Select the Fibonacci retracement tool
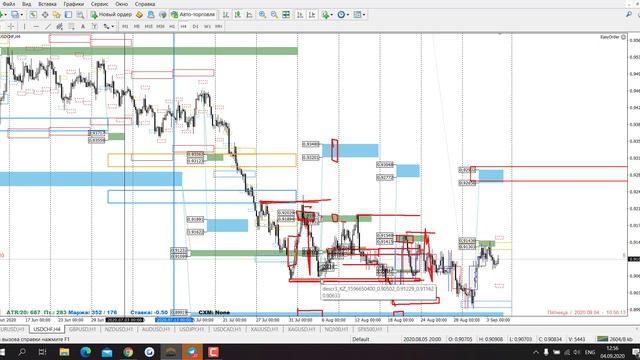Image resolution: width=640 pixels, height=360 pixels. click(71, 26)
